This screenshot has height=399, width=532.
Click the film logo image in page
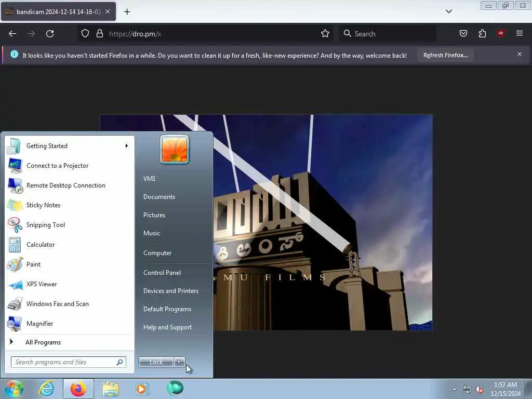pyautogui.click(x=266, y=222)
